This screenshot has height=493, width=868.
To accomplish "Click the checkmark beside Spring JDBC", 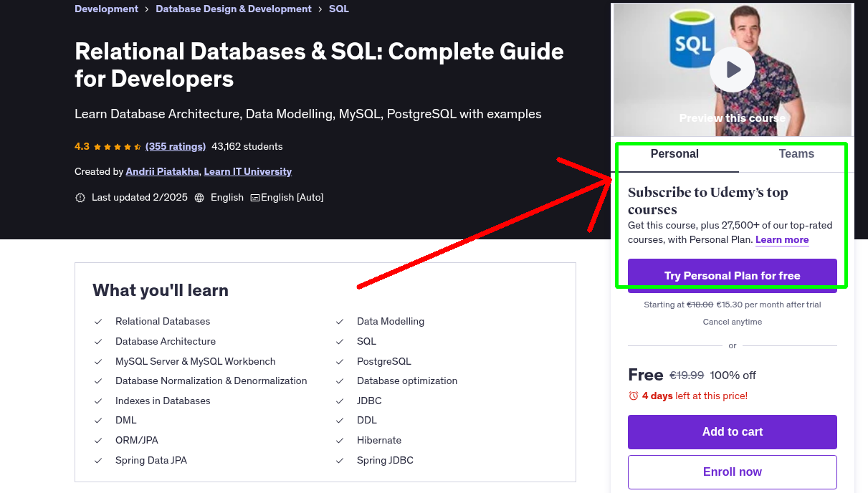I will point(340,461).
